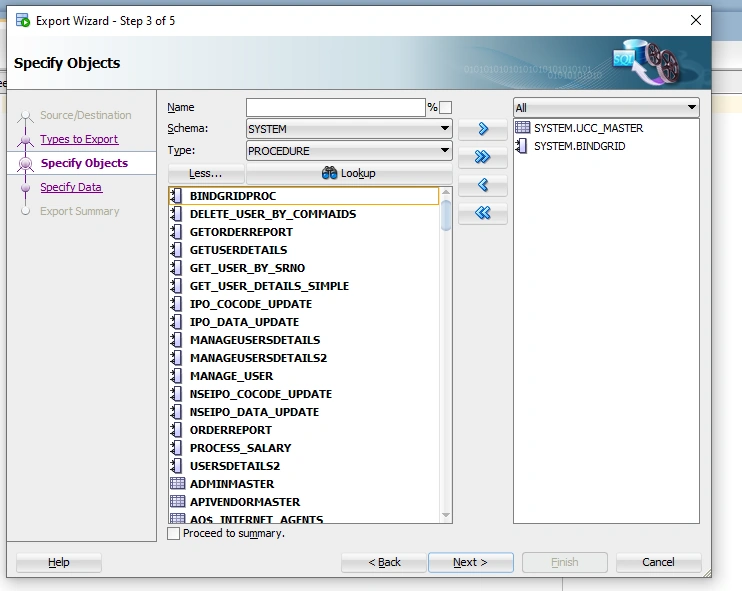Click the procedure icon beside NSEIPO_COCODE_UPDATE

click(x=177, y=394)
